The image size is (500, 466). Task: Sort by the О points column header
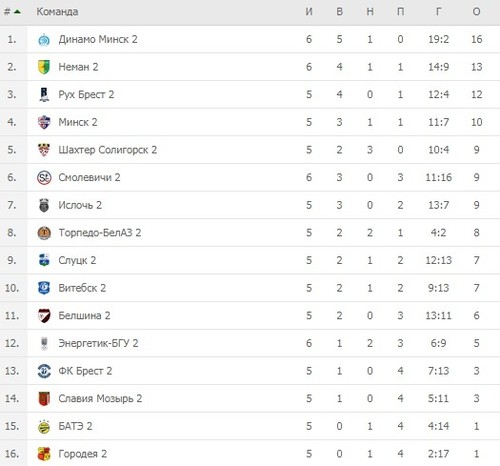tap(476, 12)
